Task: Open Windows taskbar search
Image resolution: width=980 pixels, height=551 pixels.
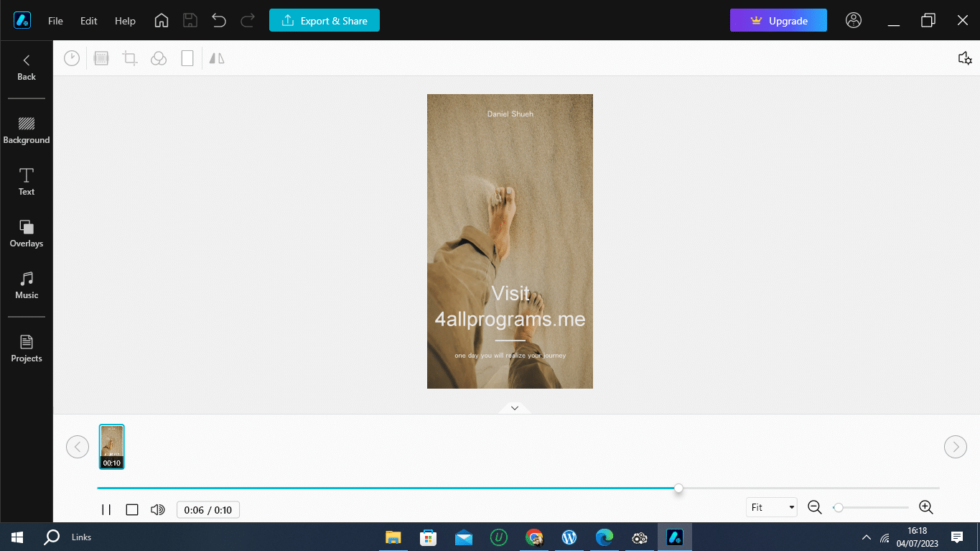Action: coord(52,537)
